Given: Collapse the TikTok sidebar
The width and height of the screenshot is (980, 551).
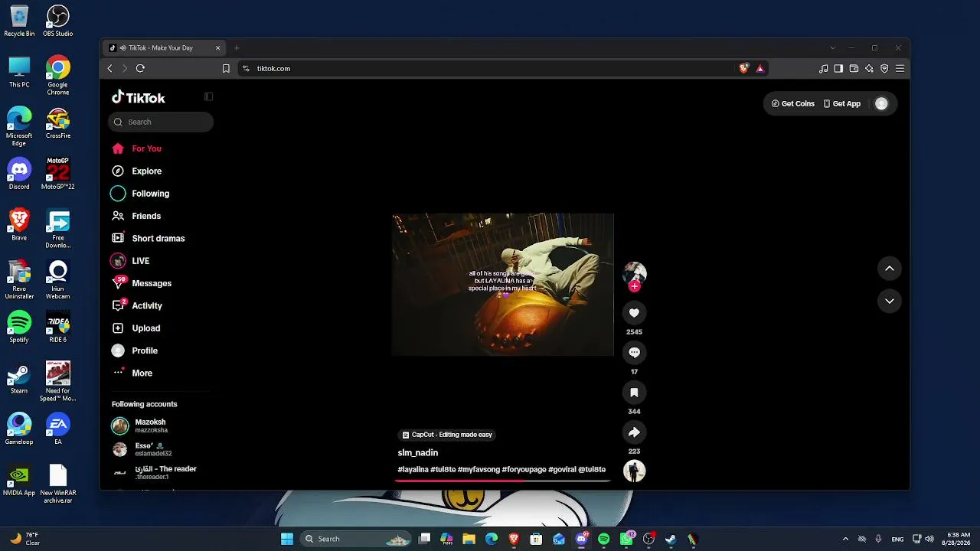Looking at the screenshot, I should (x=208, y=96).
